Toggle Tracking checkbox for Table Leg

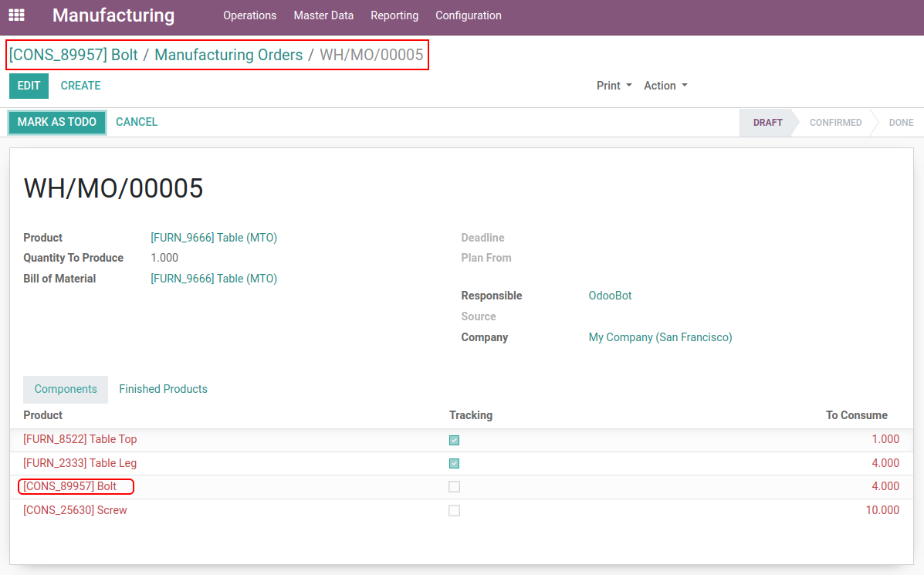click(454, 464)
